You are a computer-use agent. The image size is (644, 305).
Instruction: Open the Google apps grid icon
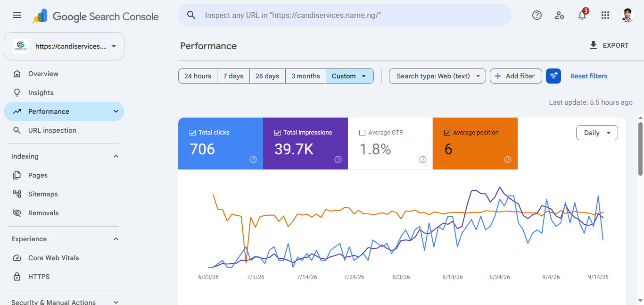(x=605, y=15)
